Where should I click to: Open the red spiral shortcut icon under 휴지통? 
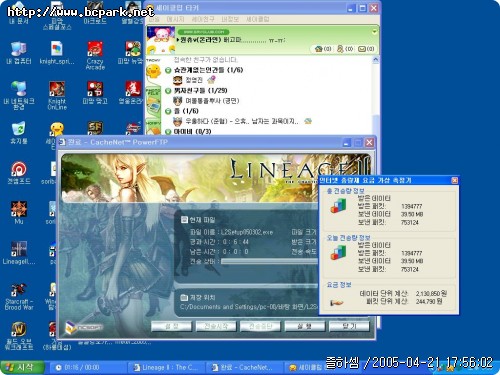tap(19, 173)
